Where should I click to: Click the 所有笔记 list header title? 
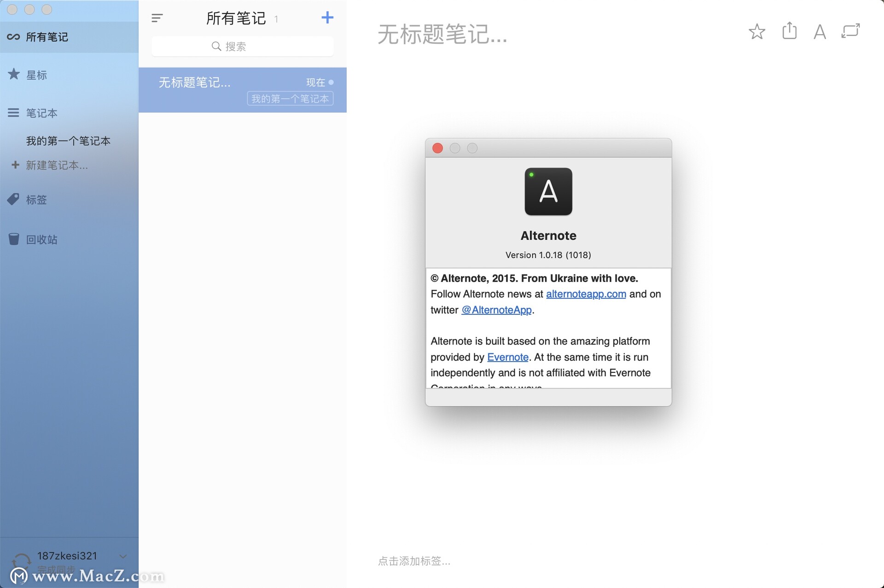(x=236, y=18)
